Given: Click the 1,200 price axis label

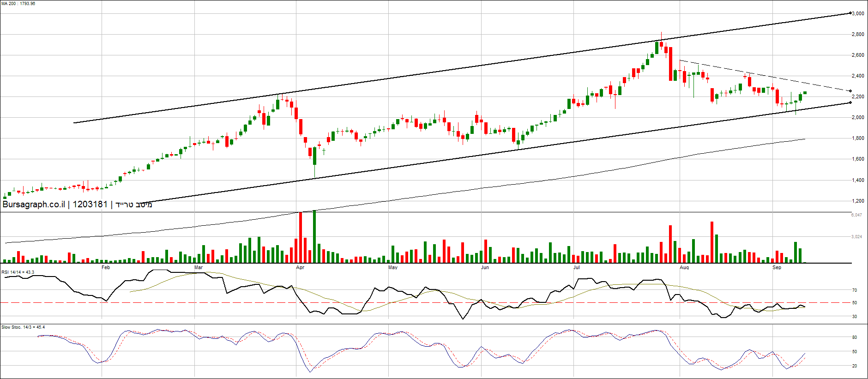Looking at the screenshot, I should (858, 201).
